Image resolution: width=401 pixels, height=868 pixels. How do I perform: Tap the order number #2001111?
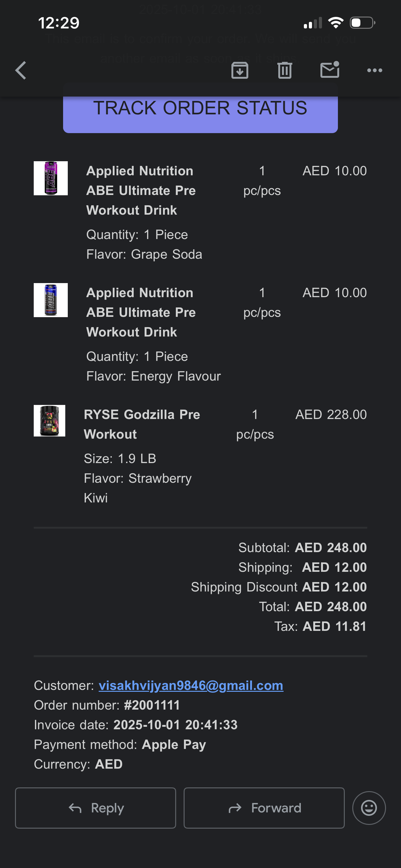(152, 705)
